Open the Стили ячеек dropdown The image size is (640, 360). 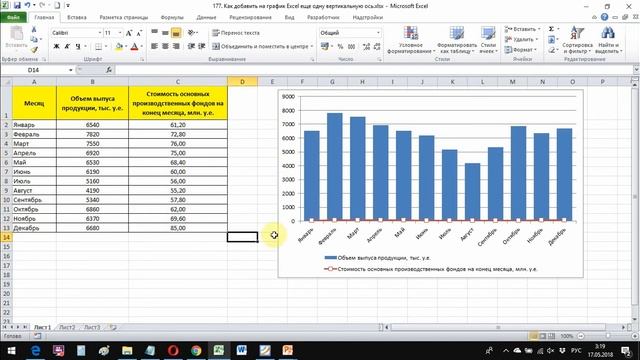click(x=488, y=40)
